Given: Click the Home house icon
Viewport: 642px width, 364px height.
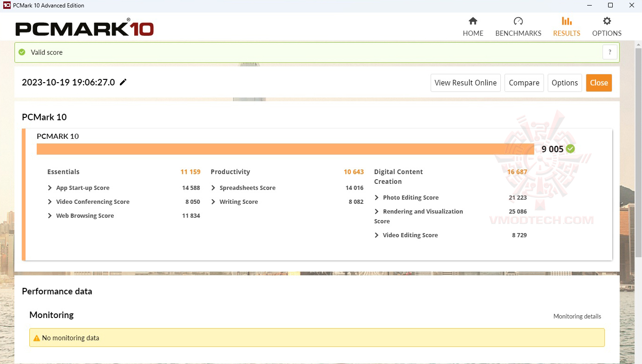Looking at the screenshot, I should pos(473,21).
